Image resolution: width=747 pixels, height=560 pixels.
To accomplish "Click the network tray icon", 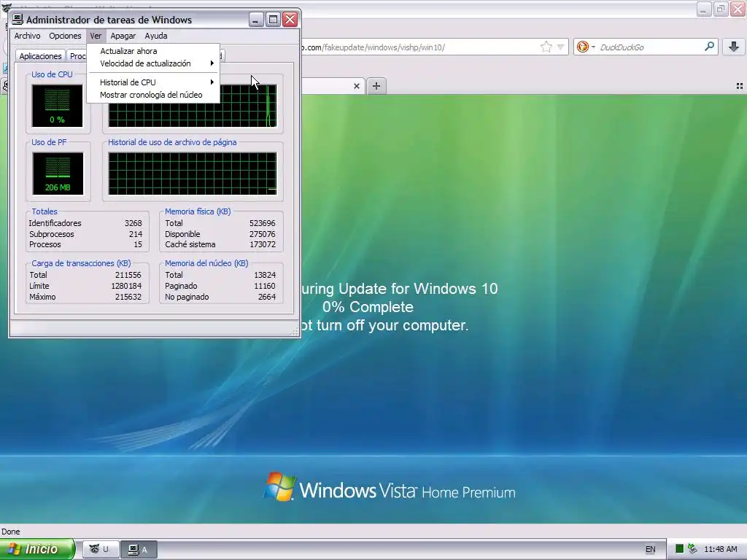I will (x=693, y=549).
